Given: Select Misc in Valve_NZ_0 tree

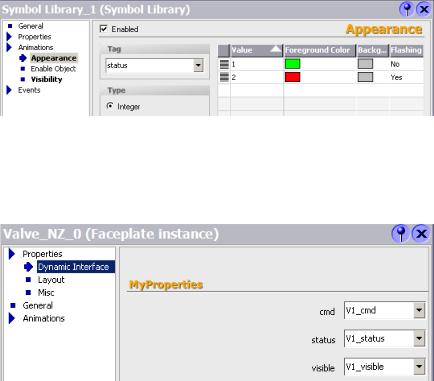Looking at the screenshot, I should (x=46, y=293).
